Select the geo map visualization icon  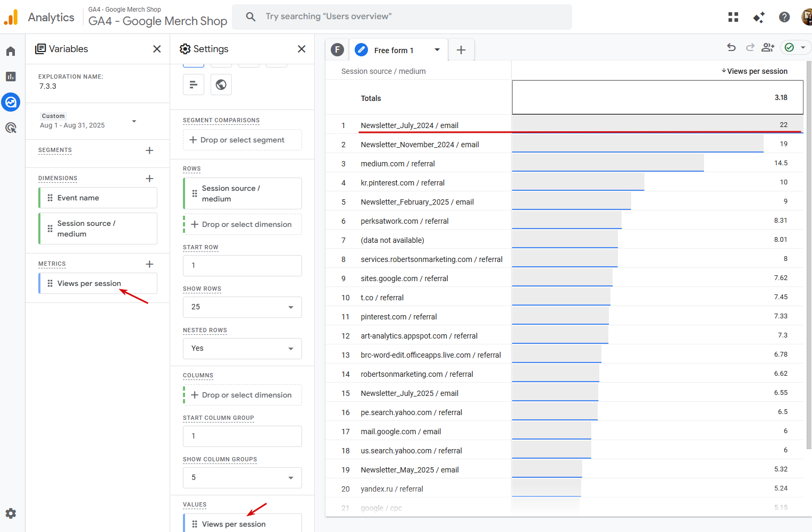click(x=221, y=85)
